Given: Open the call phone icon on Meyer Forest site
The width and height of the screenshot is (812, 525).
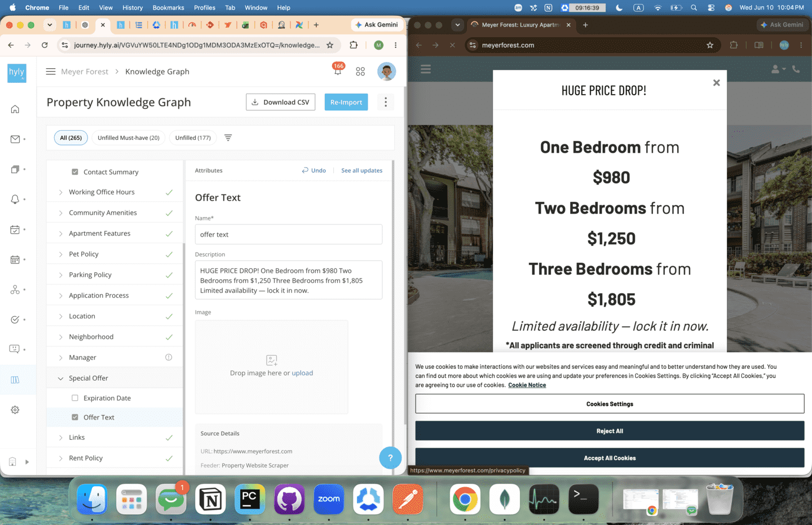Looking at the screenshot, I should (x=796, y=69).
